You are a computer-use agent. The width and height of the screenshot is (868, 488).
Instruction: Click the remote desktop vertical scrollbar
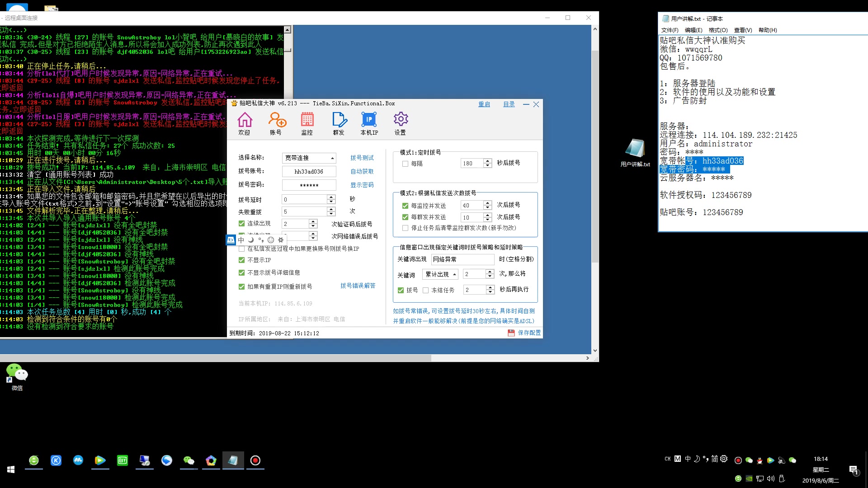coord(595,157)
